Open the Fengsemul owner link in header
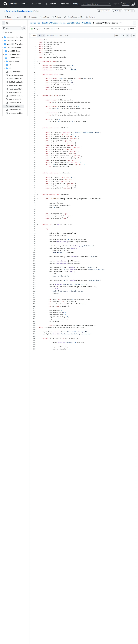The width and height of the screenshot is (138, 644). (12, 11)
